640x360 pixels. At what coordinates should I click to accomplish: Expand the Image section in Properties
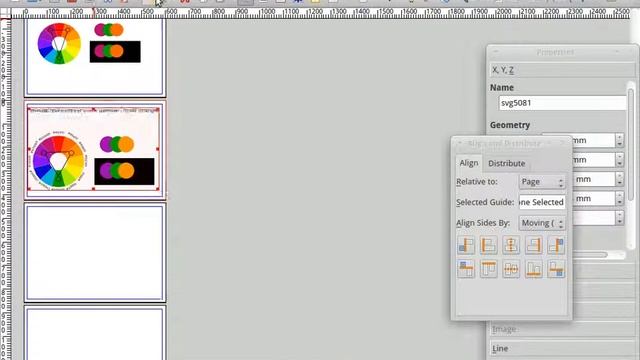pos(562,329)
